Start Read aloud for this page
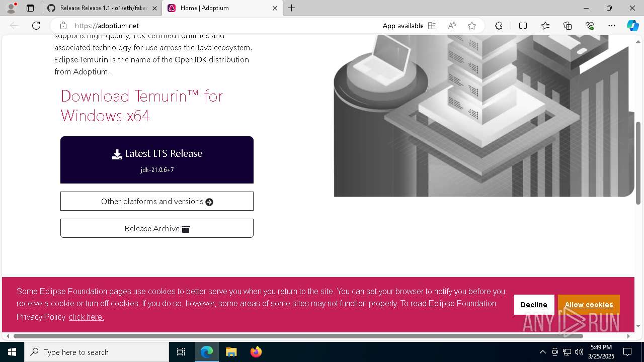644x362 pixels. click(x=452, y=26)
